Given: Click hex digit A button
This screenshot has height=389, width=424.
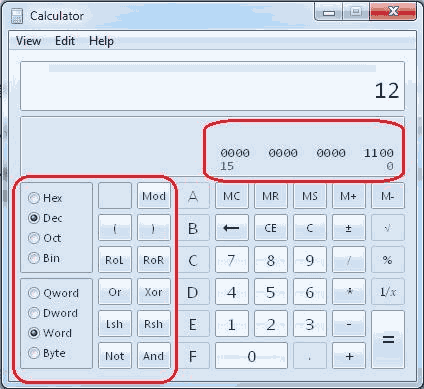Looking at the screenshot, I should [x=193, y=196].
